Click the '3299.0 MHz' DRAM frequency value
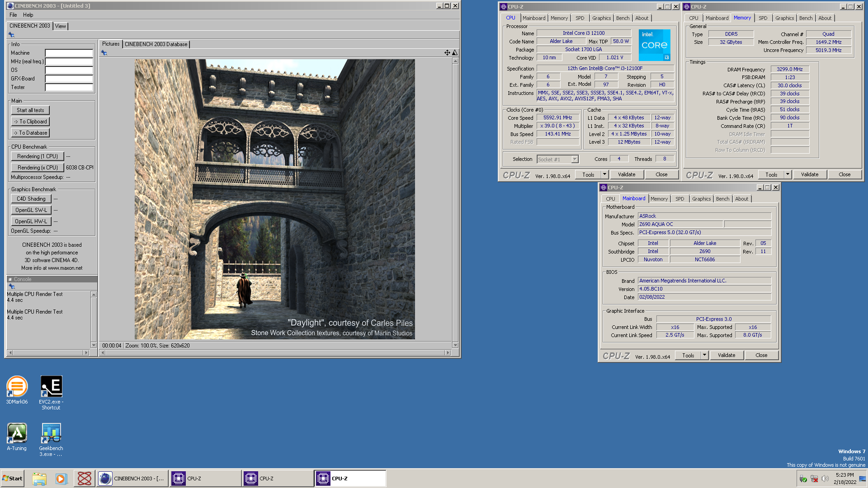Image resolution: width=868 pixels, height=488 pixels. tap(789, 69)
